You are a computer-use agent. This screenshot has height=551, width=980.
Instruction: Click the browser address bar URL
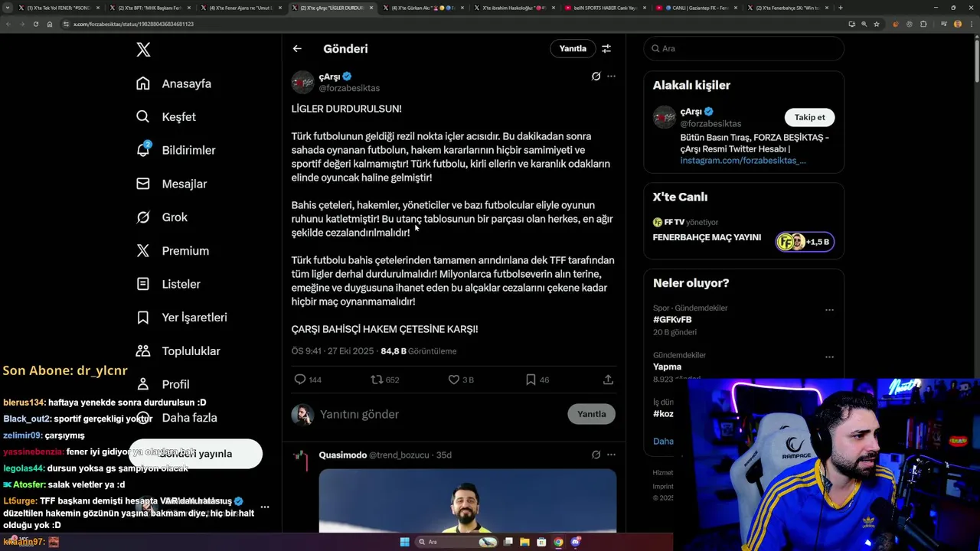pyautogui.click(x=133, y=24)
